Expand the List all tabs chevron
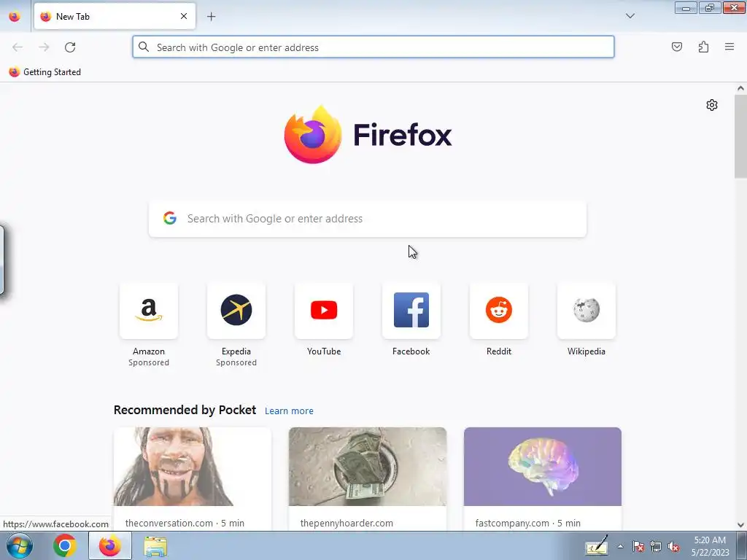This screenshot has height=560, width=747. (630, 16)
